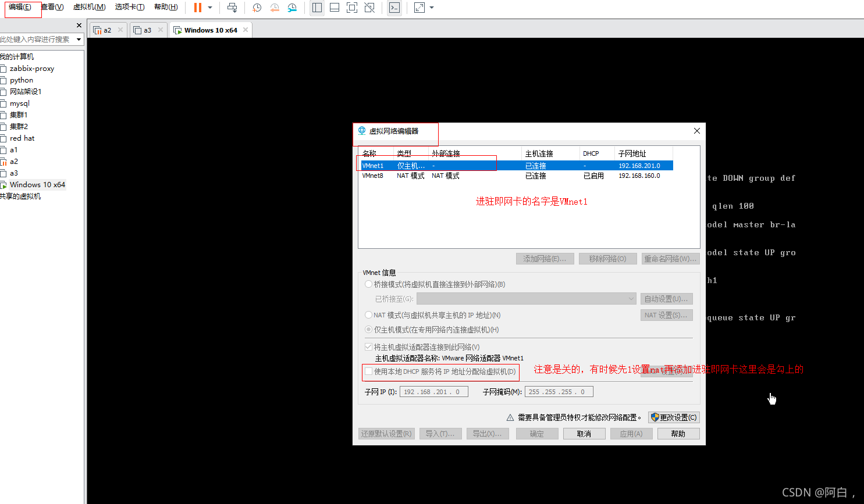Select a1 VM in the library
Image resolution: width=864 pixels, height=504 pixels.
tap(14, 150)
